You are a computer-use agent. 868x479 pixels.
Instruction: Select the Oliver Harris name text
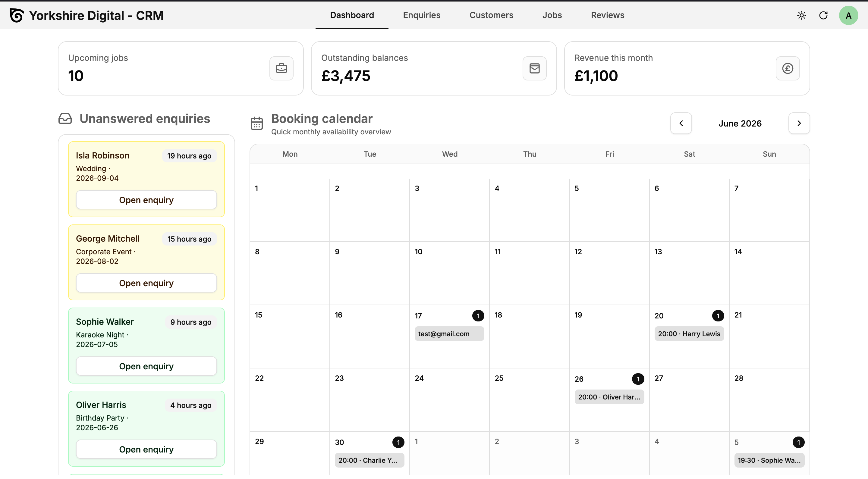coord(101,405)
